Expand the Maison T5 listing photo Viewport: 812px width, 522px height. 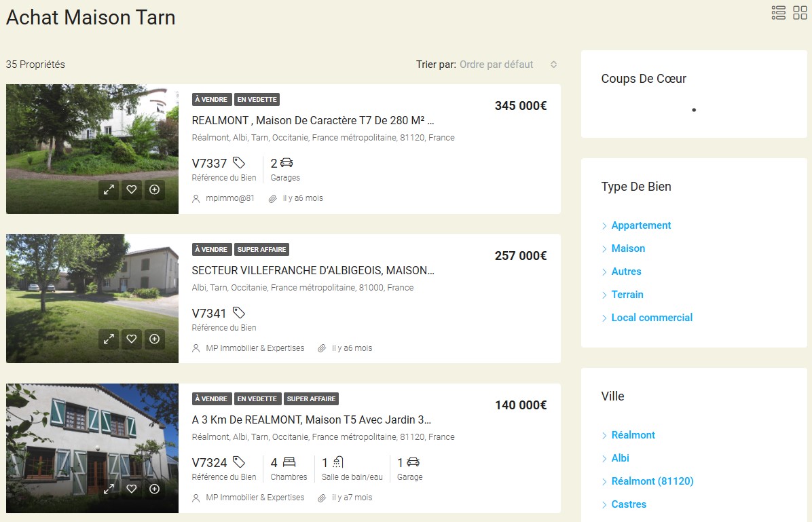[108, 489]
